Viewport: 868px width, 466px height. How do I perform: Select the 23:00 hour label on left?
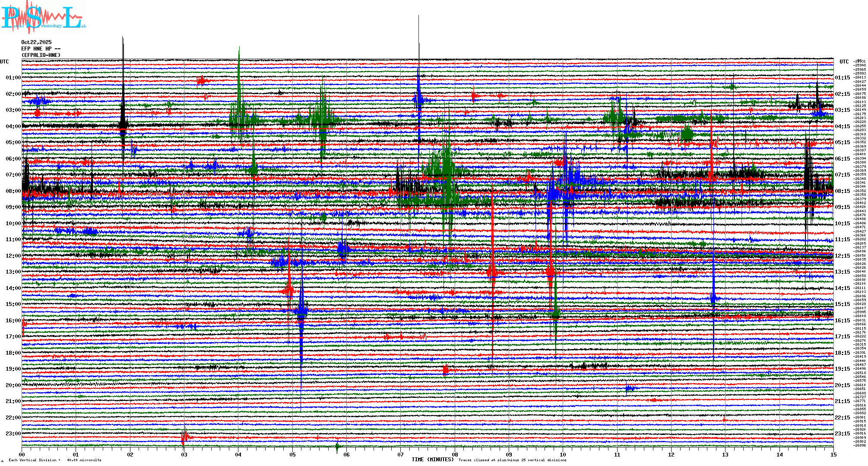(x=13, y=434)
